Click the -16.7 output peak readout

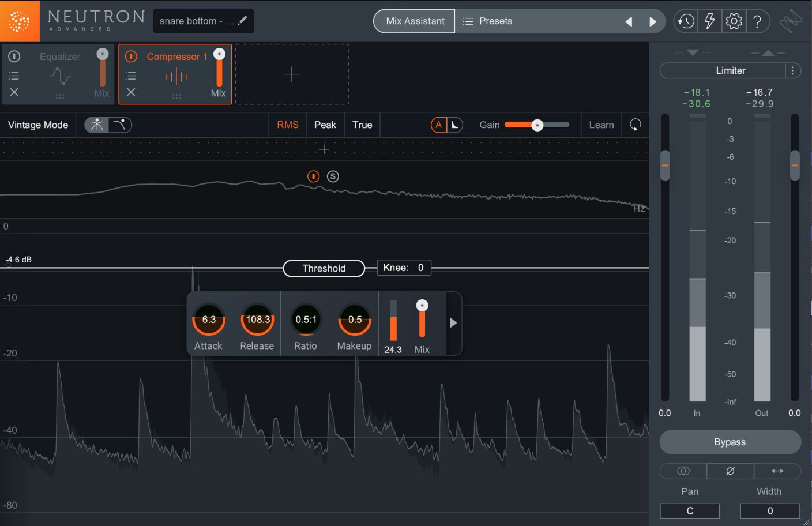point(759,92)
